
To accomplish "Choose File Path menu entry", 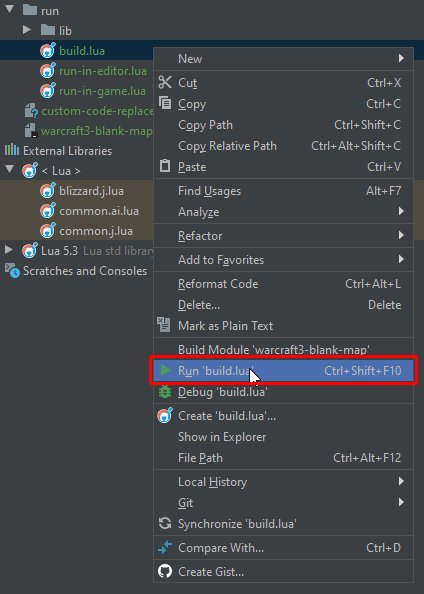I will (283, 457).
